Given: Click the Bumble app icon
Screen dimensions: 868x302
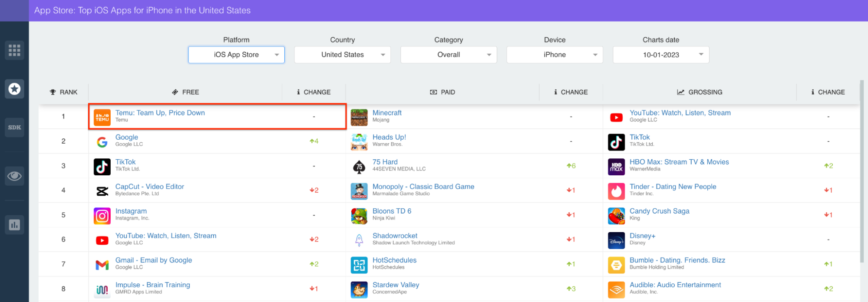Looking at the screenshot, I should 616,265.
